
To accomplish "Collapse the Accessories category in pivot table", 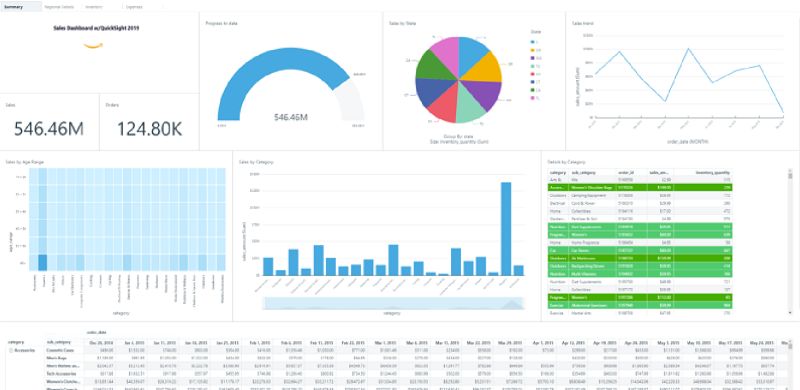I will pyautogui.click(x=11, y=350).
